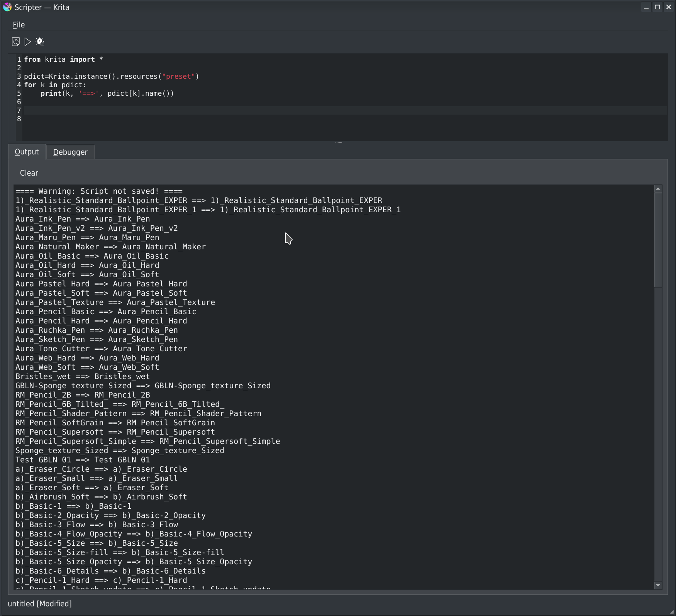Click the 'Script not saved' warning line
676x616 pixels.
coord(99,191)
